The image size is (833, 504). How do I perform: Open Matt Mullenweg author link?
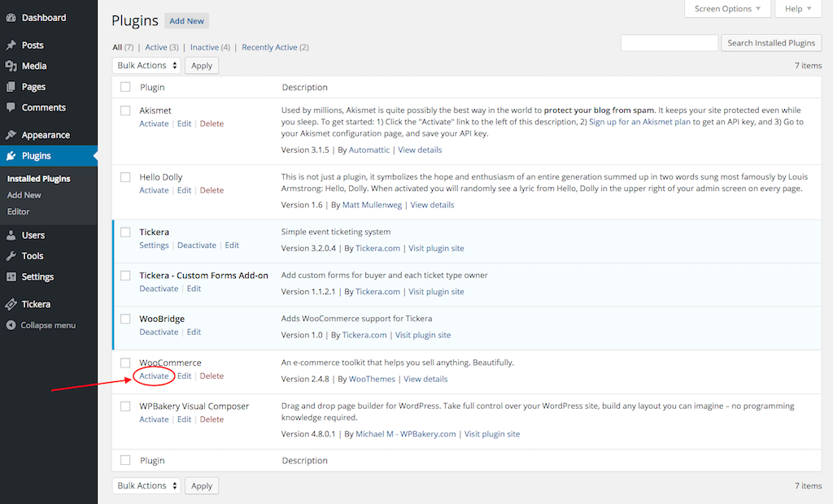[372, 205]
